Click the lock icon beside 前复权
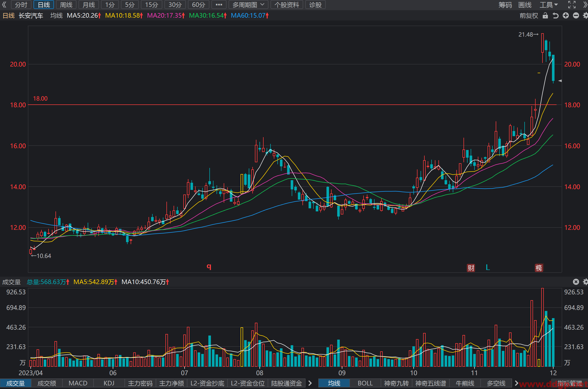 point(545,16)
